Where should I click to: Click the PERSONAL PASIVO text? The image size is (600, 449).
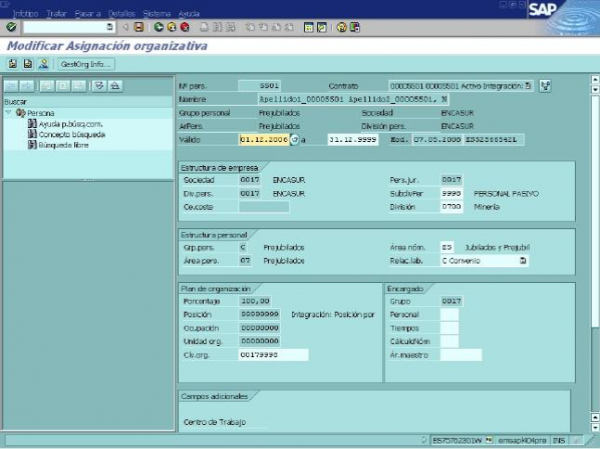pos(506,194)
